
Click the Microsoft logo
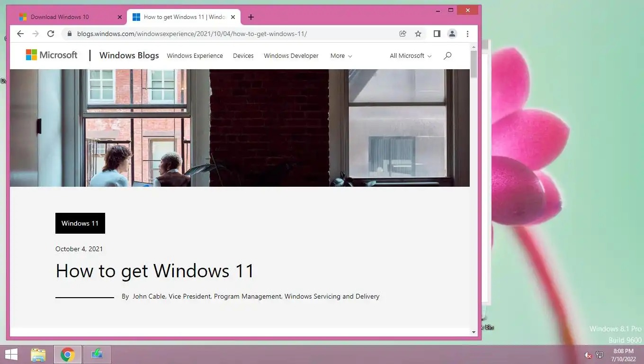[x=52, y=55]
